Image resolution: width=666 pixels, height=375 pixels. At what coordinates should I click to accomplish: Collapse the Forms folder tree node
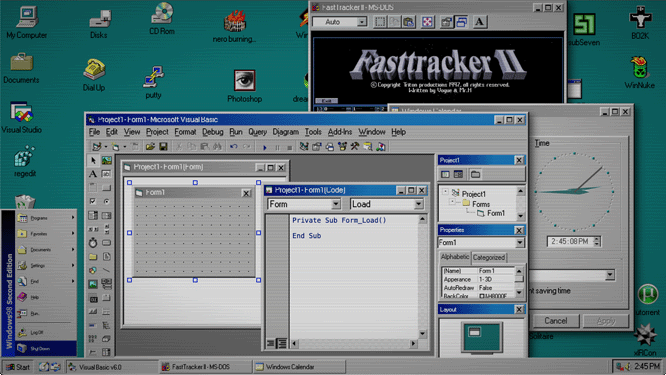click(x=453, y=202)
